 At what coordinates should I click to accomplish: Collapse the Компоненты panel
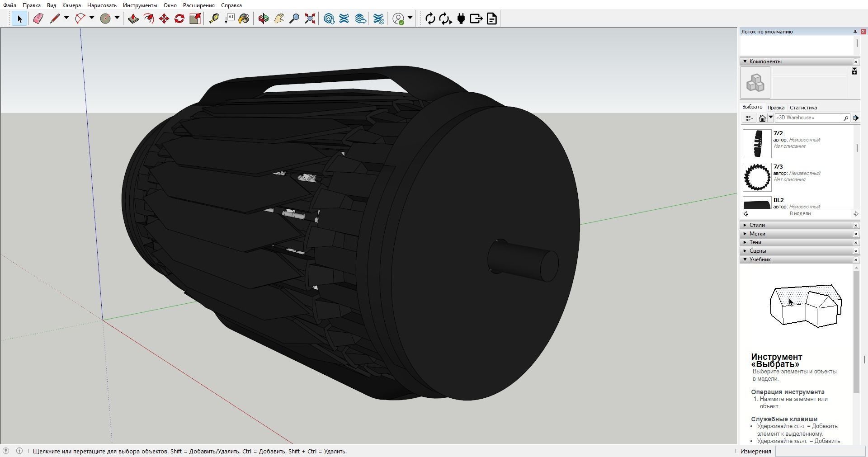click(745, 61)
